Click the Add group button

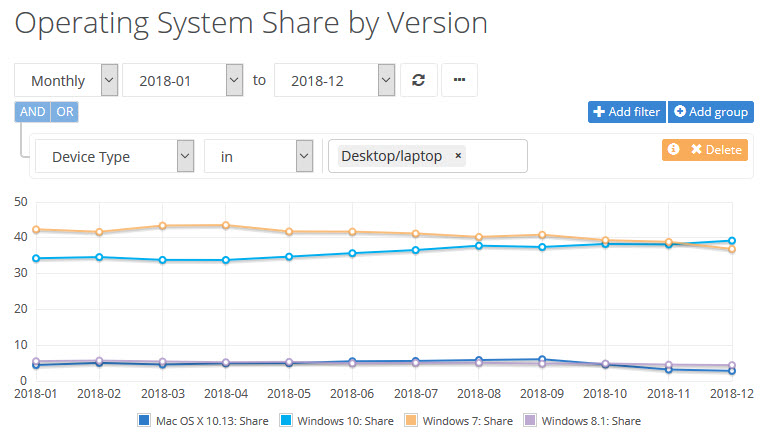pyautogui.click(x=710, y=112)
